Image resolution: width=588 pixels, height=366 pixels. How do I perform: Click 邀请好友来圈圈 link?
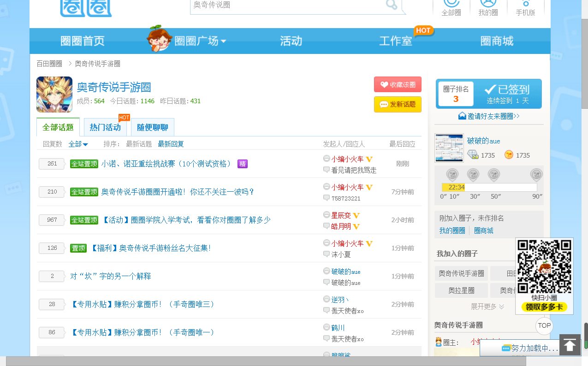489,116
